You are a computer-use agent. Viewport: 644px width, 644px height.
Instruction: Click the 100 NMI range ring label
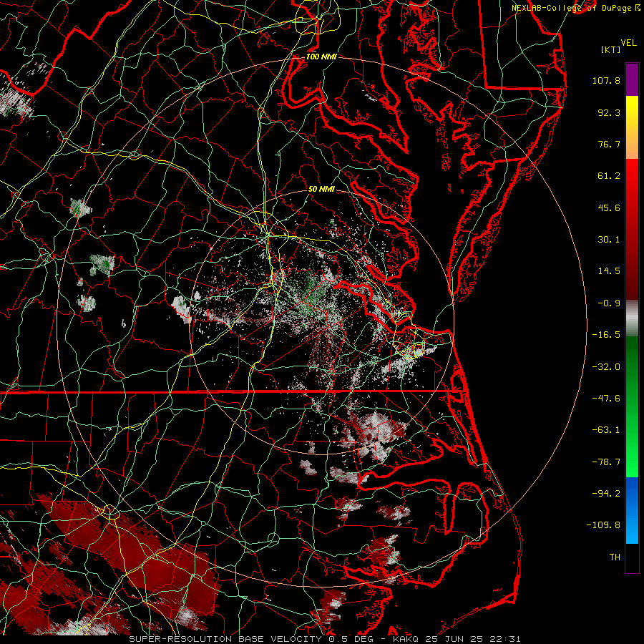tap(321, 57)
